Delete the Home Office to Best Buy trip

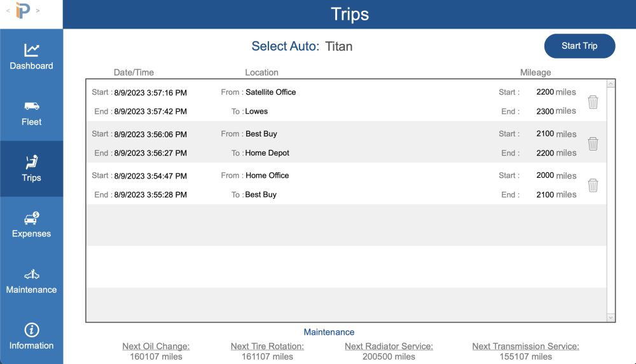(x=593, y=185)
